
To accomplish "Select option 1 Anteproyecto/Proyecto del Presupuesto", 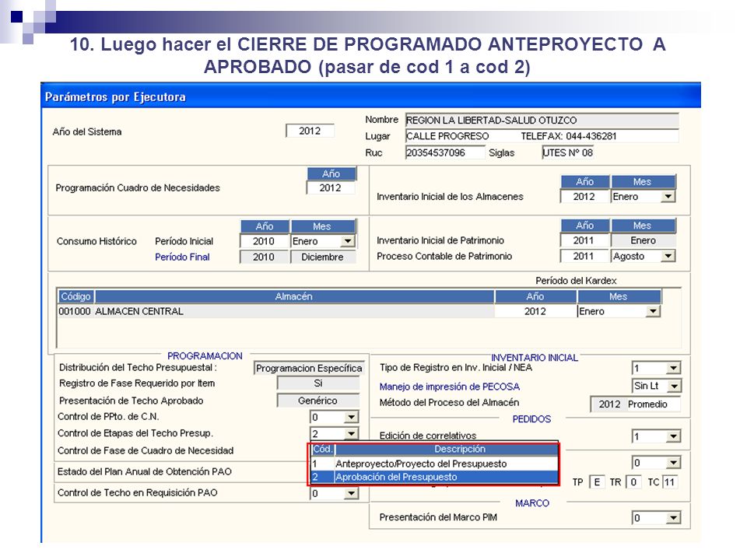I will pyautogui.click(x=434, y=464).
